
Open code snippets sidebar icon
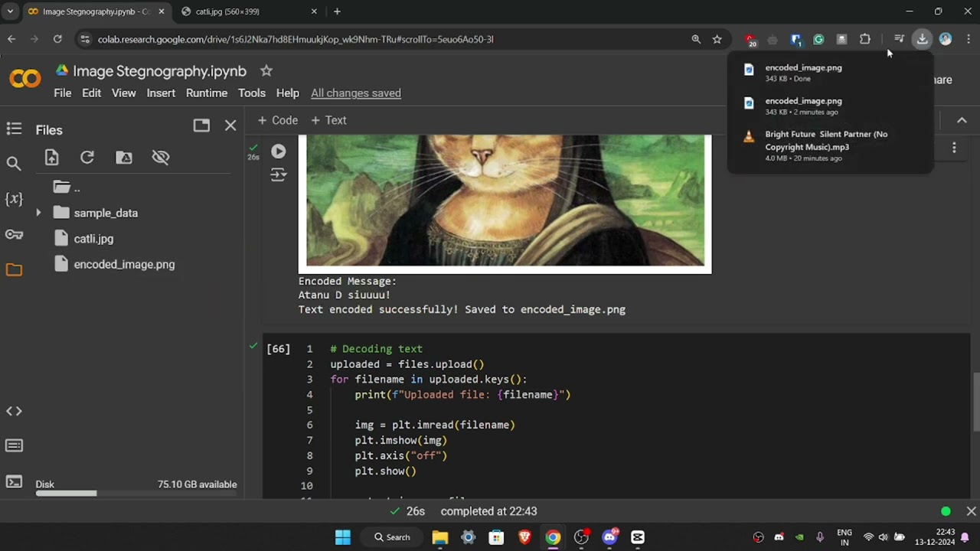tap(14, 411)
